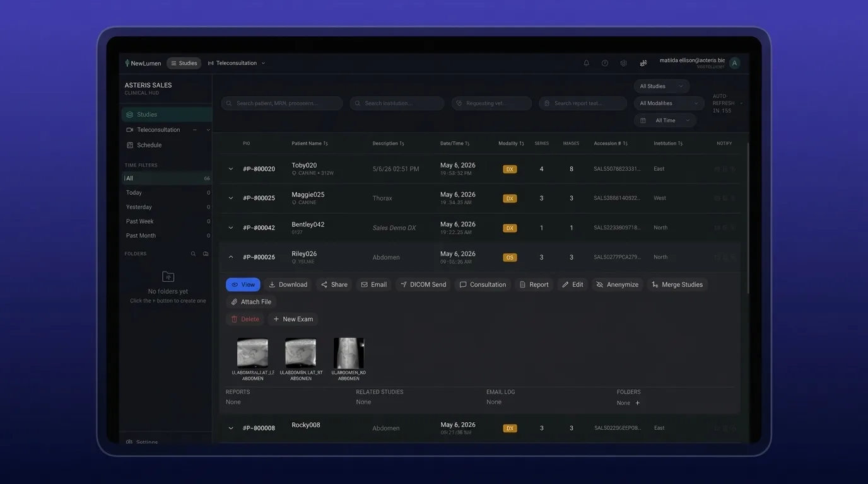Collapse the Riley026 study row
This screenshot has height=484, width=868.
(231, 257)
